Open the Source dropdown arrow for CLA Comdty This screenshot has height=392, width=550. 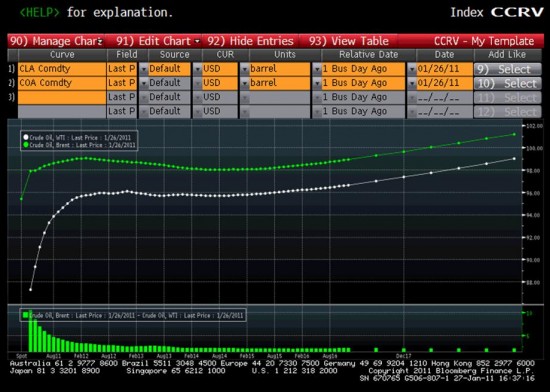click(x=143, y=69)
